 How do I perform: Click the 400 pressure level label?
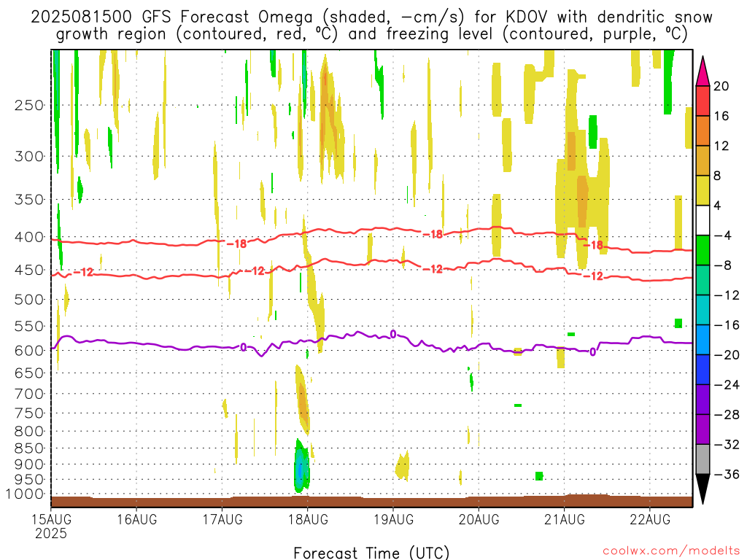[x=29, y=237]
